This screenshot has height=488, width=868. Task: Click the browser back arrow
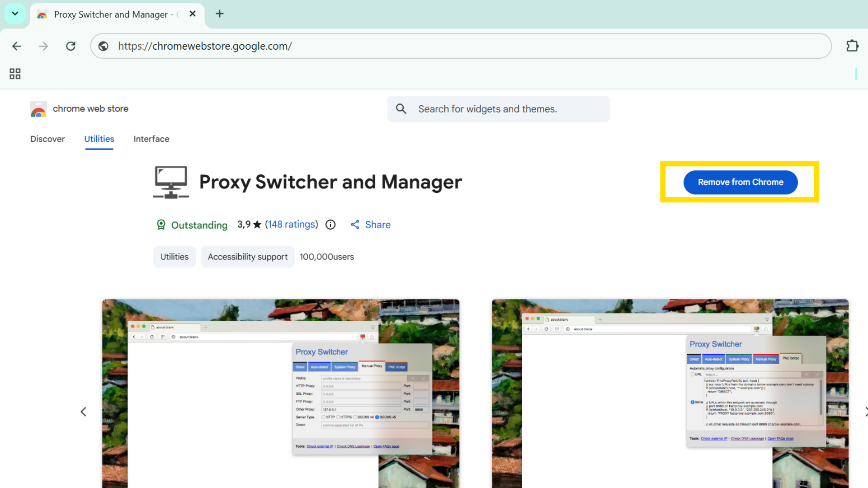[x=17, y=46]
